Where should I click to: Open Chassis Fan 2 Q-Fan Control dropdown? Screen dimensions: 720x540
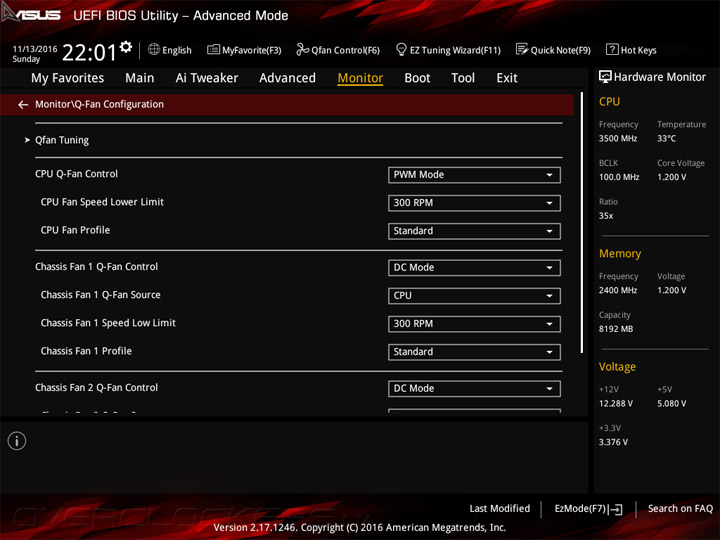[x=474, y=388]
